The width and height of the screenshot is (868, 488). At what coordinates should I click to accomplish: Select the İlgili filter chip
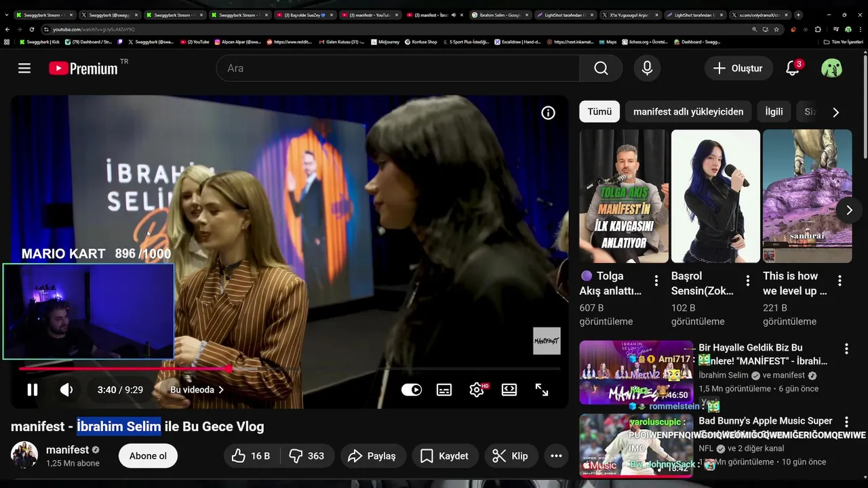click(774, 112)
